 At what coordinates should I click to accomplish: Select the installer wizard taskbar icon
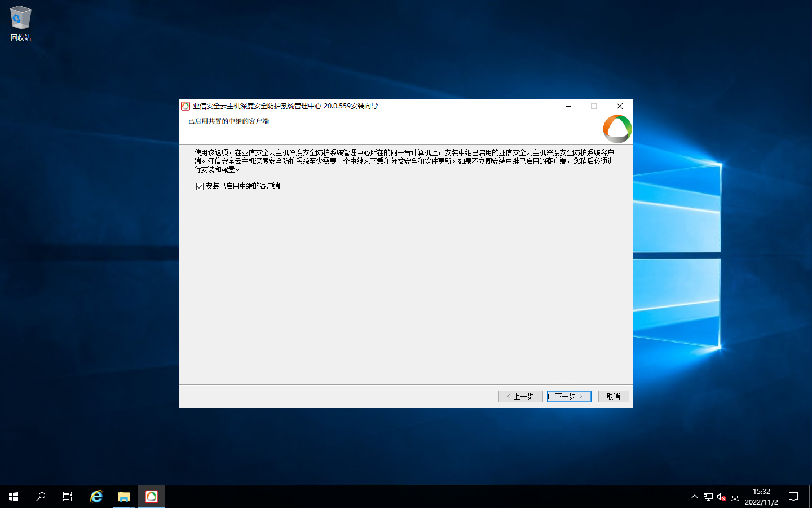(x=152, y=497)
